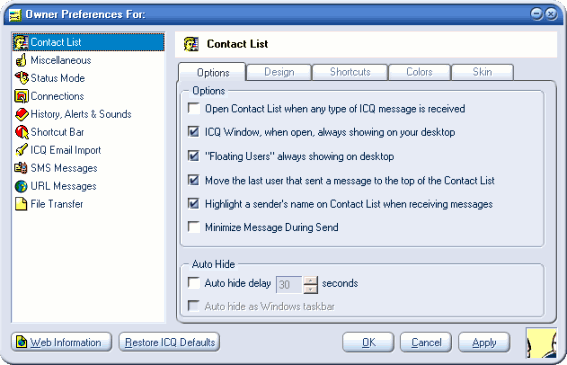Click Restore ICQ Defaults button
Screen dimensions: 567x365
click(169, 342)
